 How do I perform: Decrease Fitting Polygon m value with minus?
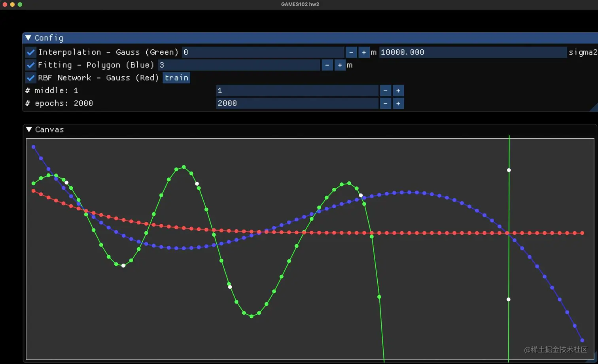coord(327,65)
